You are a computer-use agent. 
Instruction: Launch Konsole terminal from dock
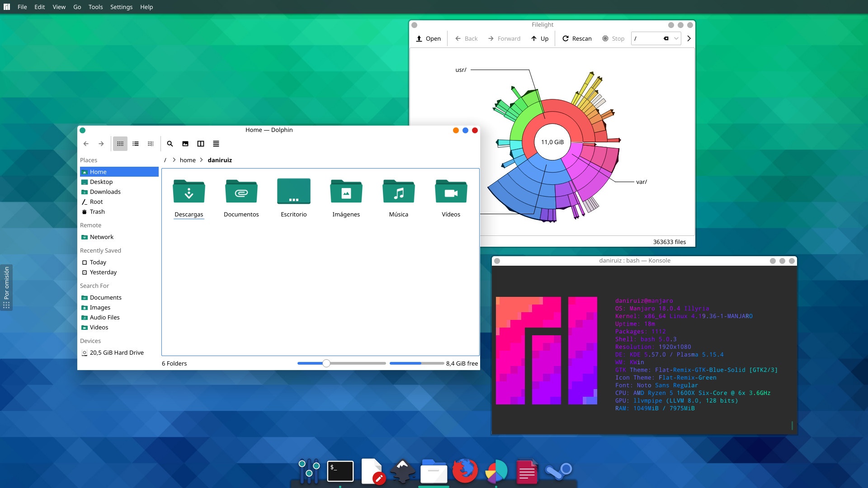(340, 471)
